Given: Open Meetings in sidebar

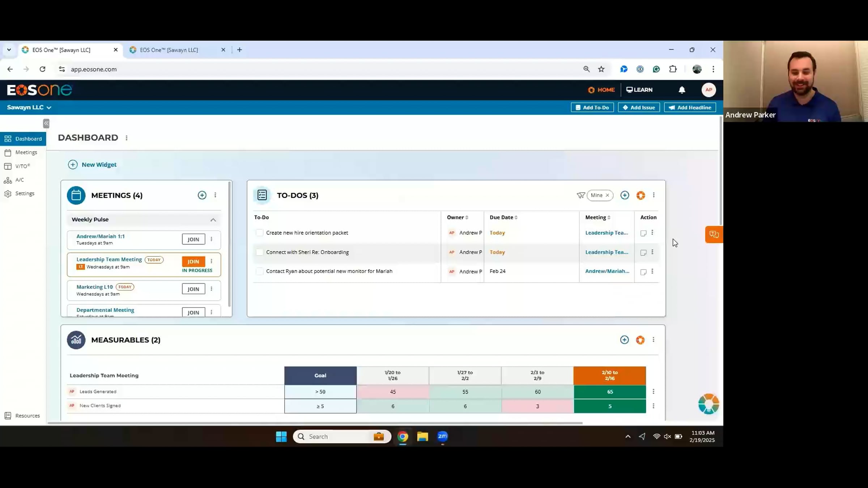Looking at the screenshot, I should click(23, 153).
